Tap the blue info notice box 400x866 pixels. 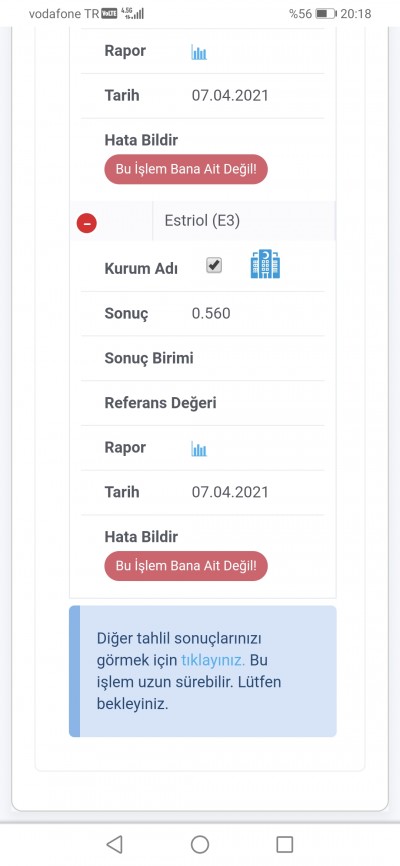tap(203, 671)
